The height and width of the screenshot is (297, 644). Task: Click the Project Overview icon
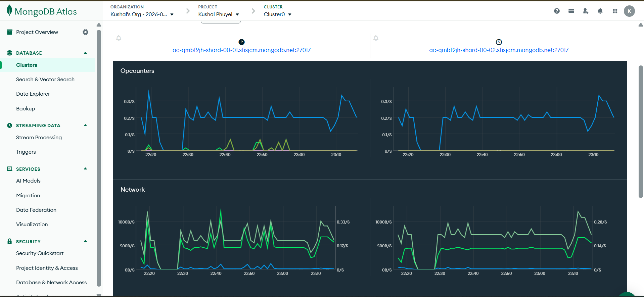(x=9, y=32)
